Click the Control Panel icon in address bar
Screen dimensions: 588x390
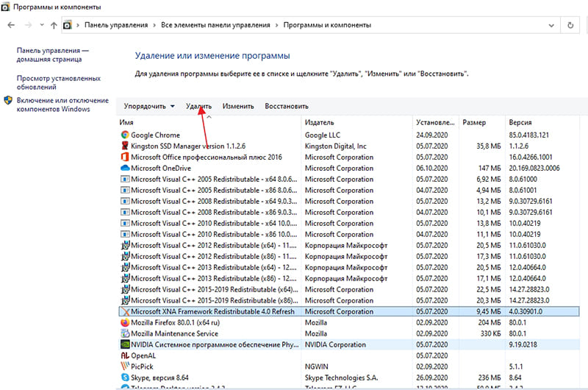click(x=67, y=25)
